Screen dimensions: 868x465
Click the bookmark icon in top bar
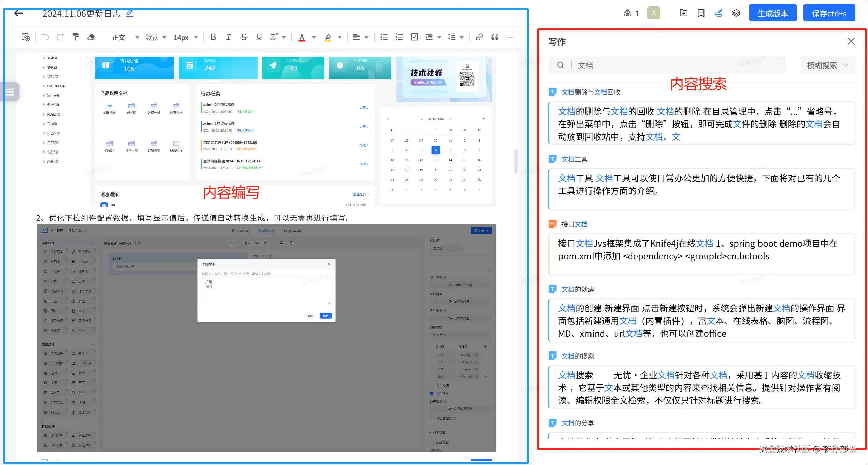(701, 13)
